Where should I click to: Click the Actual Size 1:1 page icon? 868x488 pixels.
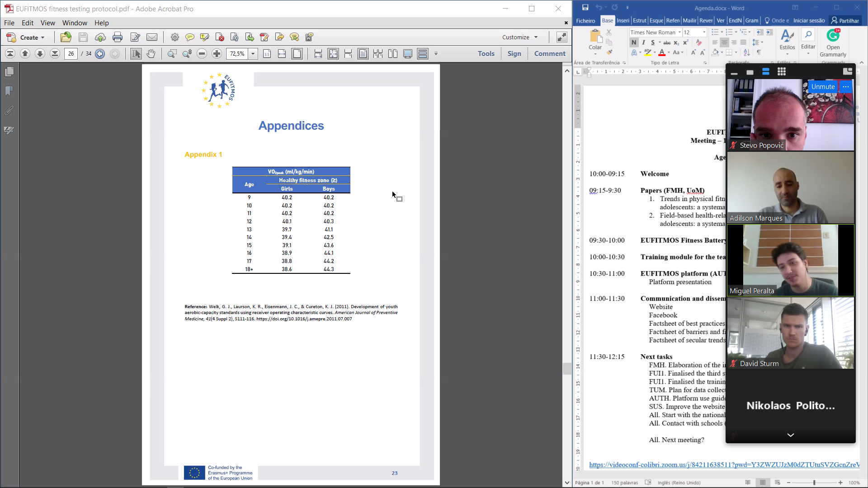(267, 54)
